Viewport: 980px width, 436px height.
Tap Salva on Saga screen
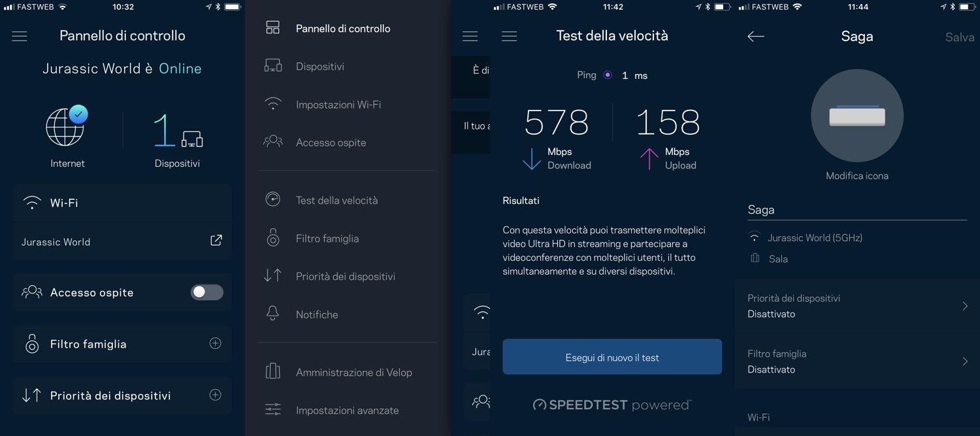tap(959, 37)
